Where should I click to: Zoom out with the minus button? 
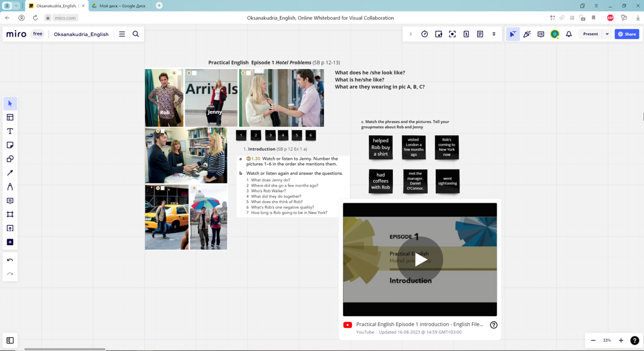tap(593, 340)
